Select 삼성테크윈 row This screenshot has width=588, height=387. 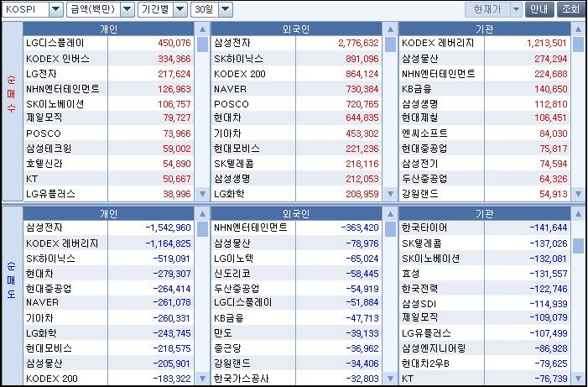[109, 149]
